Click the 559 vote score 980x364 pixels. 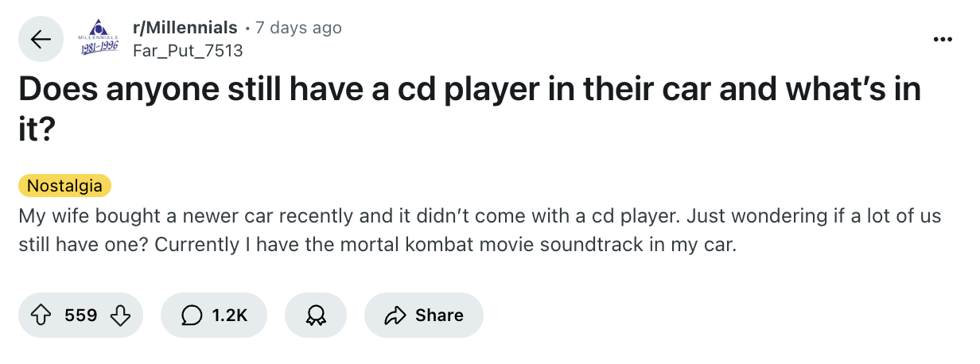point(80,316)
